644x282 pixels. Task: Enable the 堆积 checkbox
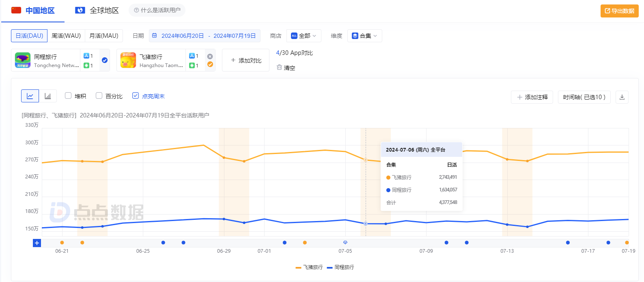coord(68,95)
